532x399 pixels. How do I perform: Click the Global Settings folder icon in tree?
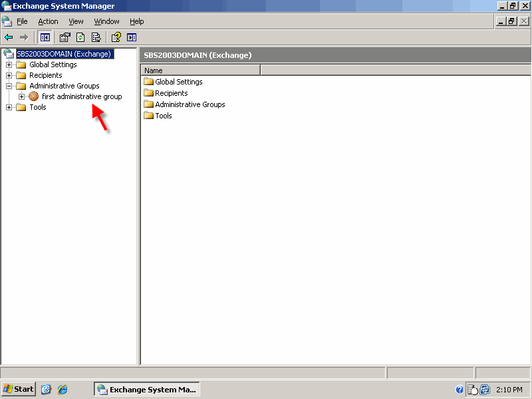[x=21, y=65]
